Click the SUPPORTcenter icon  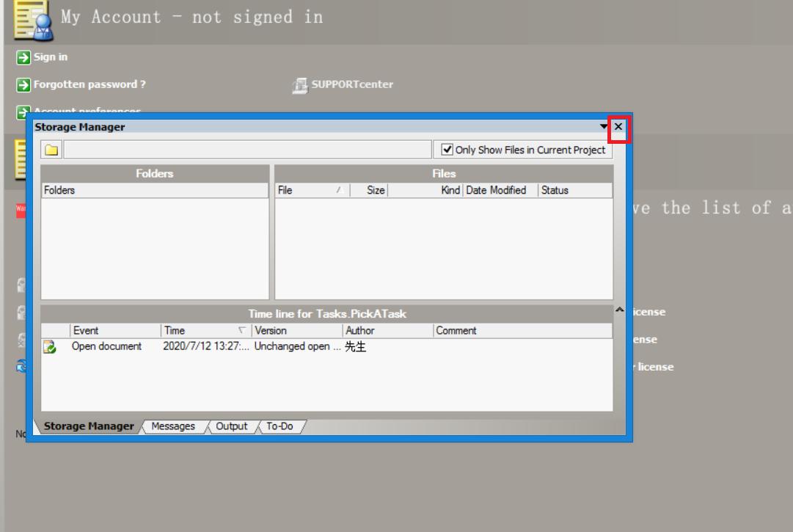tap(301, 84)
